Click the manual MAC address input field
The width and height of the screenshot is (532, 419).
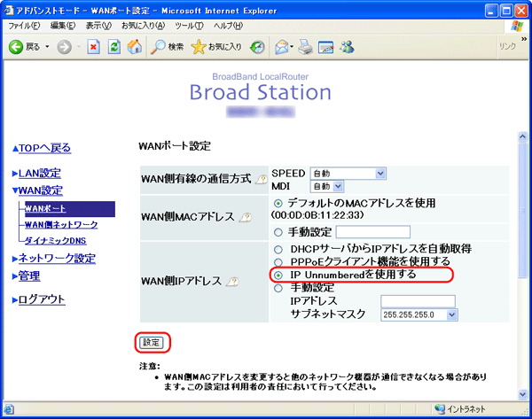coord(373,232)
